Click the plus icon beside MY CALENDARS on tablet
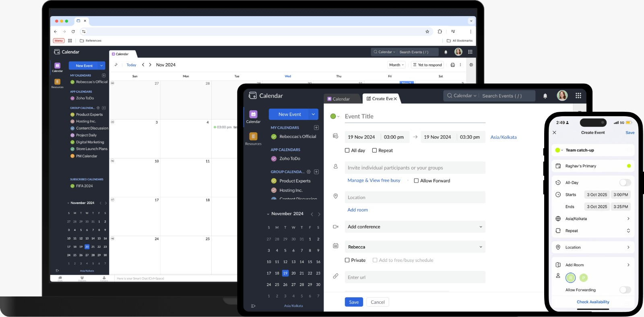644x317 pixels. click(316, 128)
